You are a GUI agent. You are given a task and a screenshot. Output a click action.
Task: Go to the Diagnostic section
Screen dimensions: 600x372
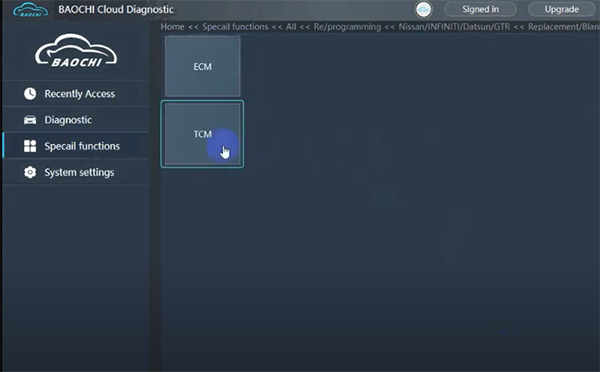point(76,120)
